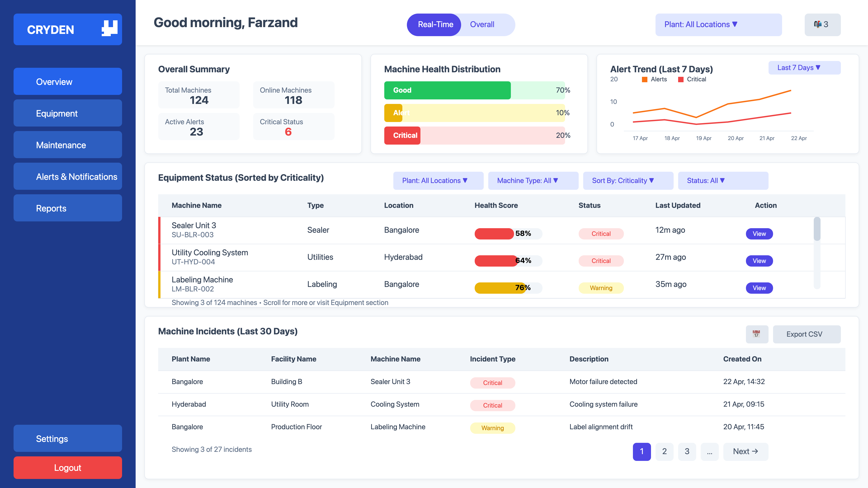Click the Total Machines 124 card

pyautogui.click(x=199, y=95)
